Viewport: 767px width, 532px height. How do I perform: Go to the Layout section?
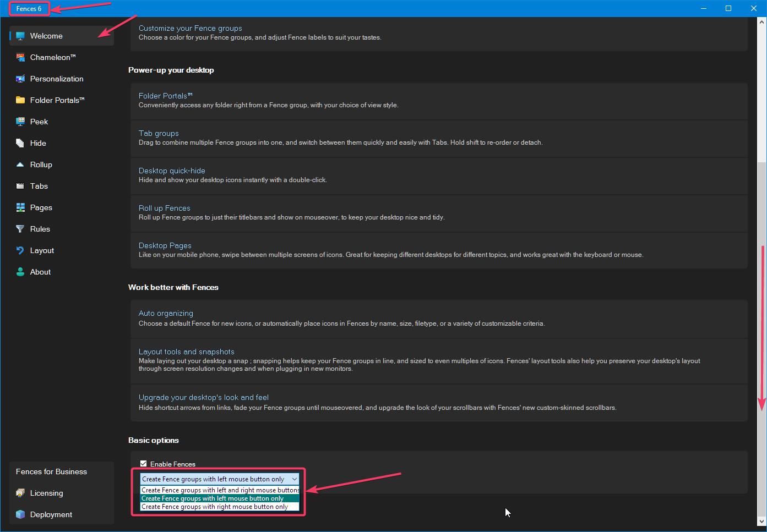click(42, 250)
